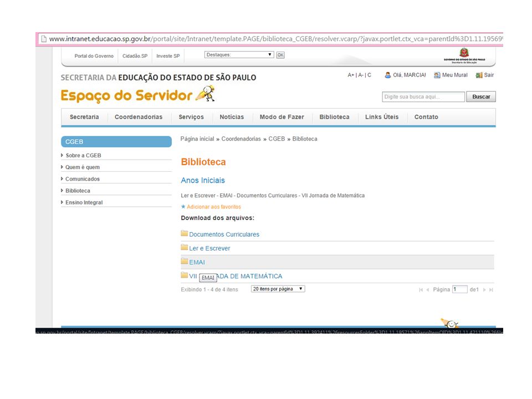This screenshot has width=532, height=399.
Task: Open the Modo de Fazer menu
Action: tap(282, 117)
